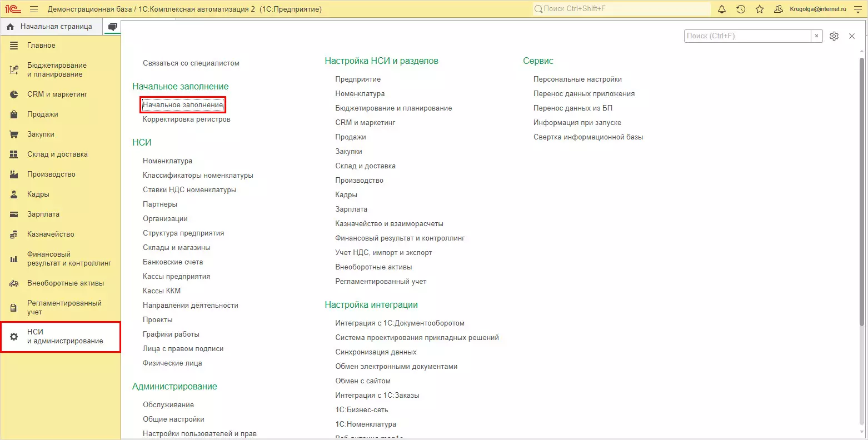Screen dimensions: 868x440
Task: Open Синхронизация данных
Action: [x=376, y=352]
